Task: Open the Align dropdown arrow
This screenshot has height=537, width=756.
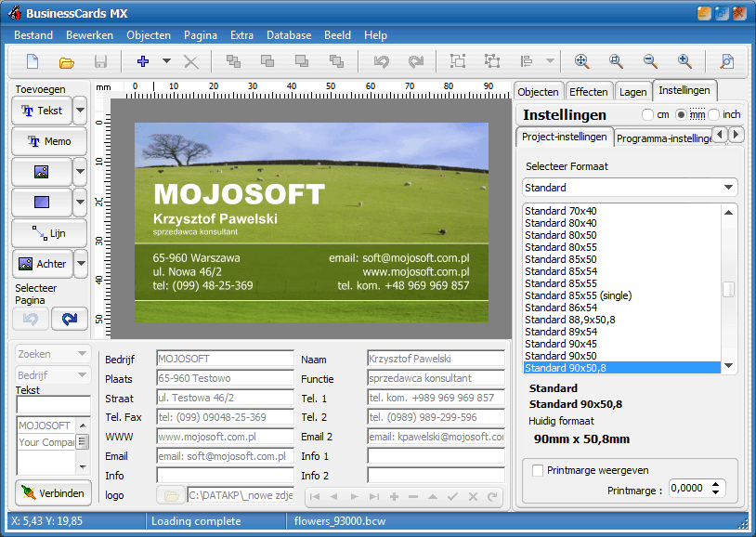Action: pos(550,61)
